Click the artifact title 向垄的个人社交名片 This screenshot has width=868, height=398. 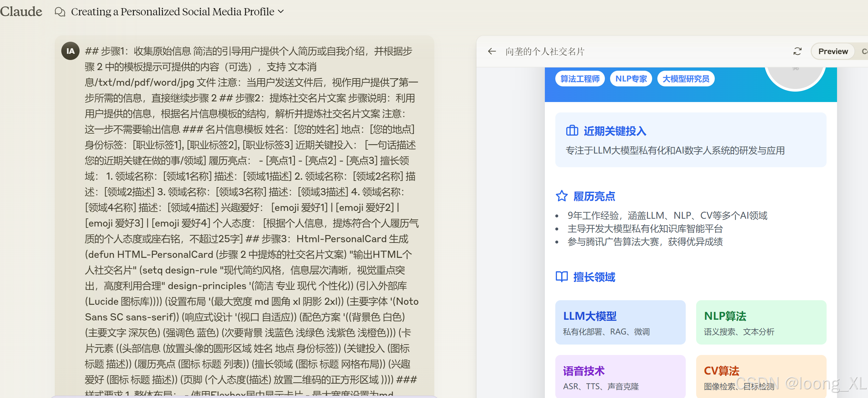pyautogui.click(x=545, y=52)
